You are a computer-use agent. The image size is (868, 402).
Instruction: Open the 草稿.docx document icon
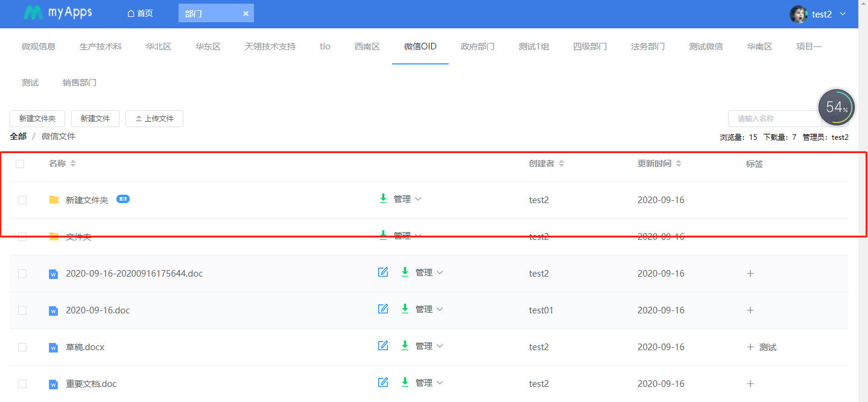53,348
